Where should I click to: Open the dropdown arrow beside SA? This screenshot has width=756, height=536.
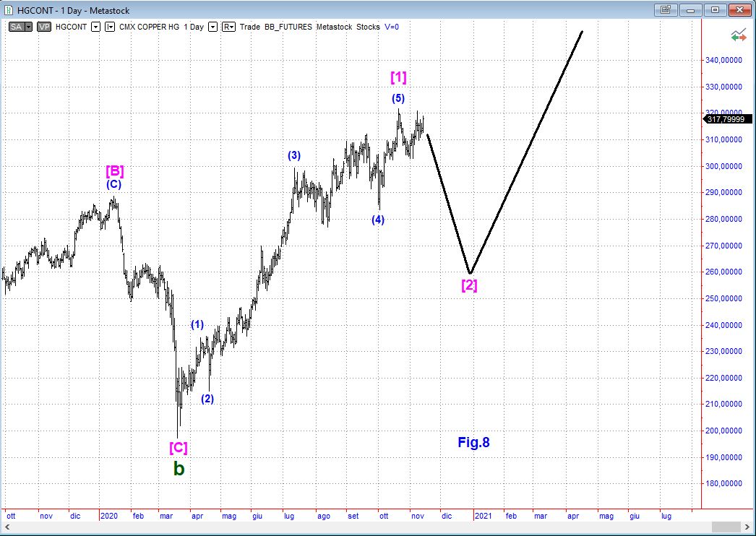(28, 27)
